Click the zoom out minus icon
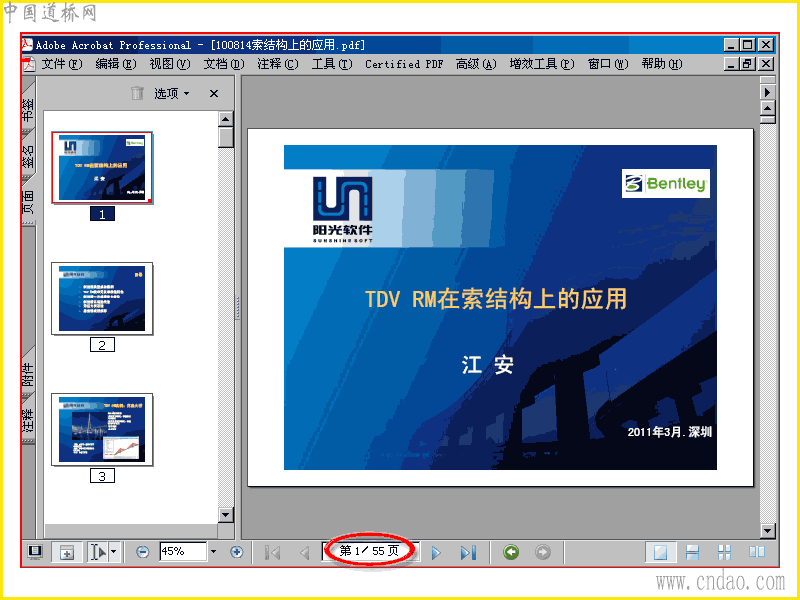Viewport: 800px width, 600px height. [x=143, y=552]
